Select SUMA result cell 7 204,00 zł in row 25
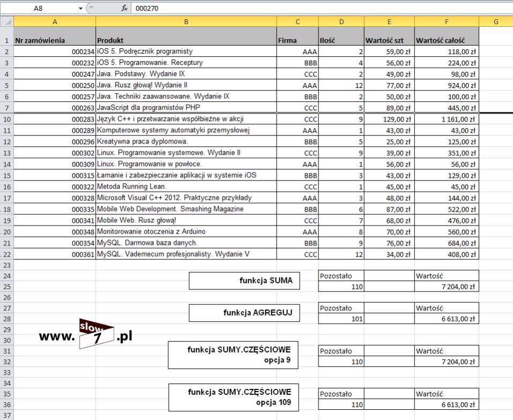 447,287
